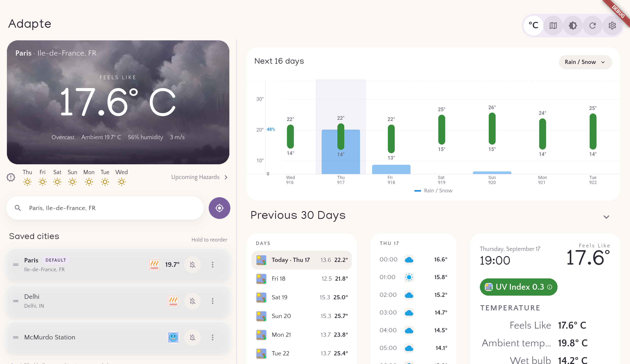Expand the Previous 30 Days section

point(606,217)
